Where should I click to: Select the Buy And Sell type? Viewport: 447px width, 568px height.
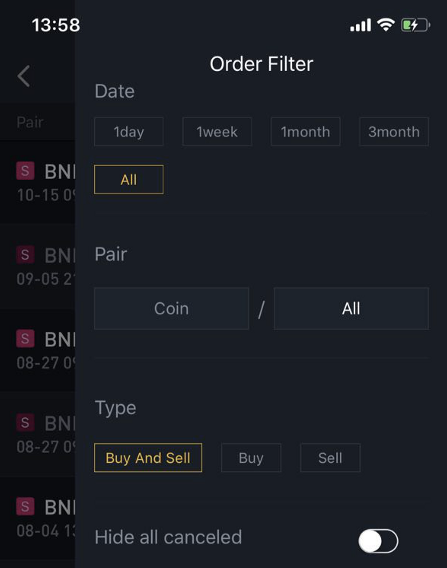click(x=148, y=458)
